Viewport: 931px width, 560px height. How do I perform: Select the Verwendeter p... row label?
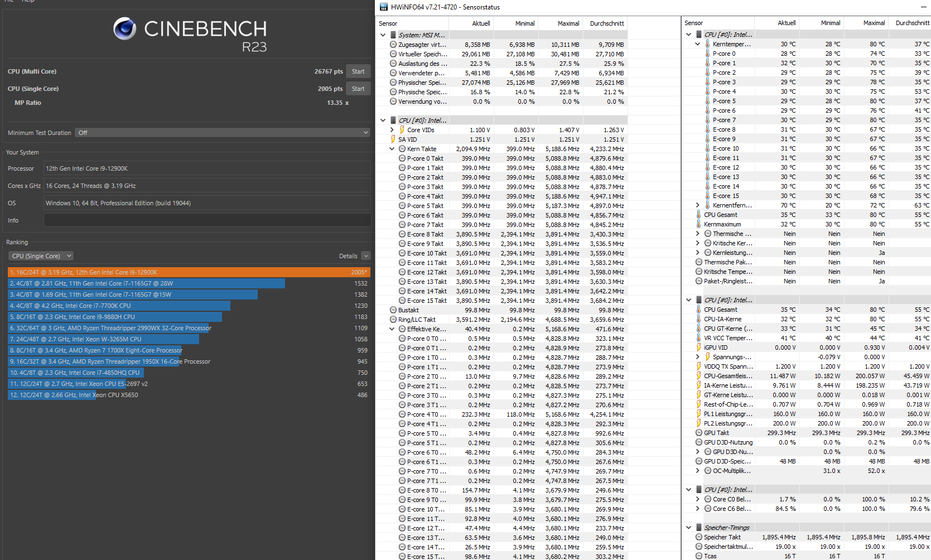coord(421,73)
